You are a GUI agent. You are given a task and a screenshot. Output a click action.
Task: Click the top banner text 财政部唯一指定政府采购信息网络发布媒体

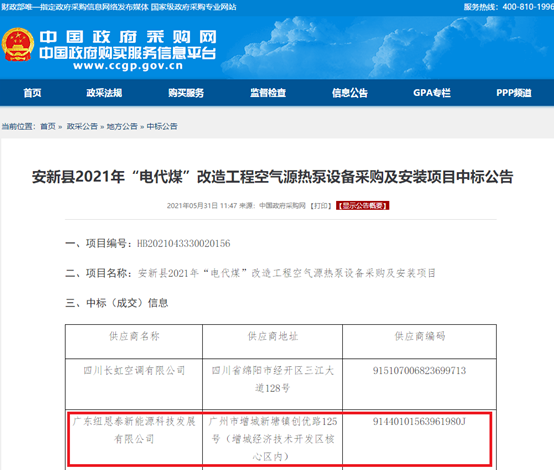75,7
